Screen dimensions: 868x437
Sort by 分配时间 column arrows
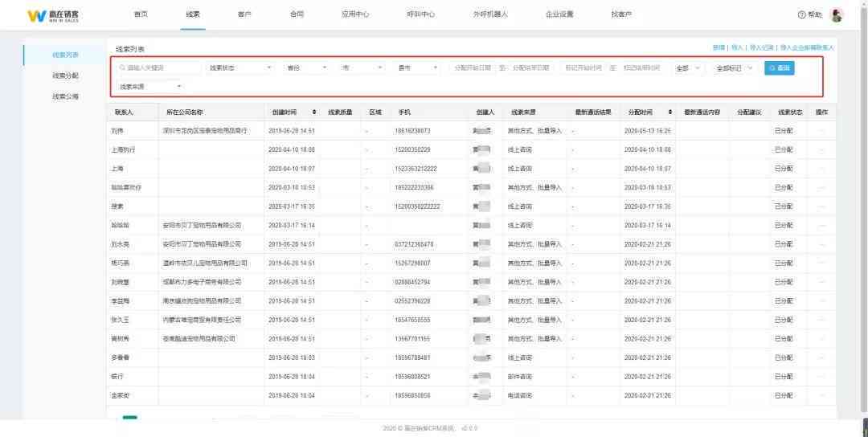pos(670,112)
